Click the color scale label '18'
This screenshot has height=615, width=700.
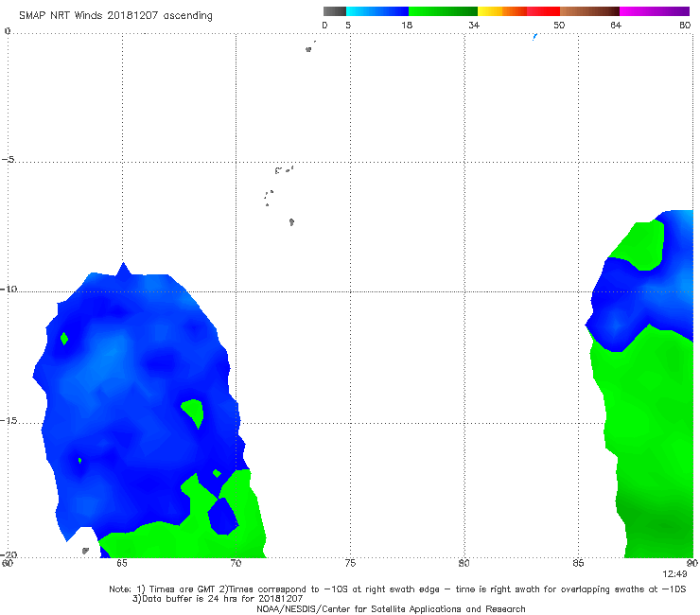407,25
